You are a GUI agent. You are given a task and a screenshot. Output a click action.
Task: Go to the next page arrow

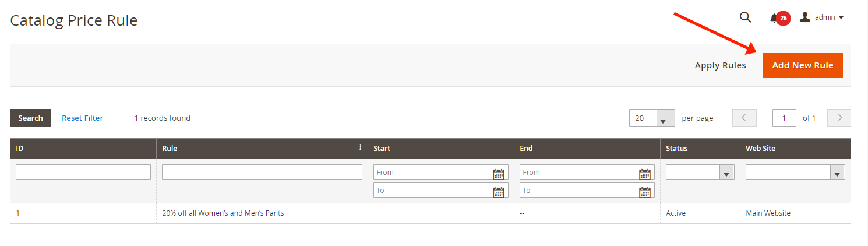pos(839,118)
